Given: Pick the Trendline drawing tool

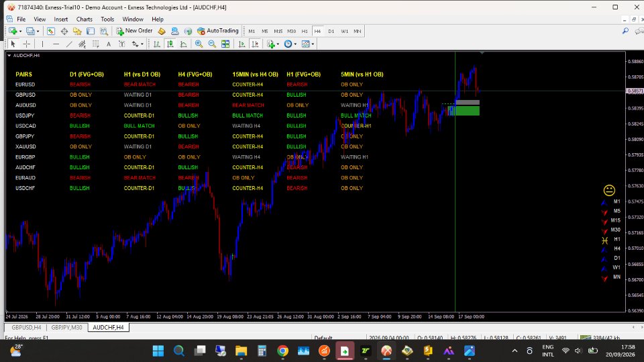Looking at the screenshot, I should coord(69,44).
